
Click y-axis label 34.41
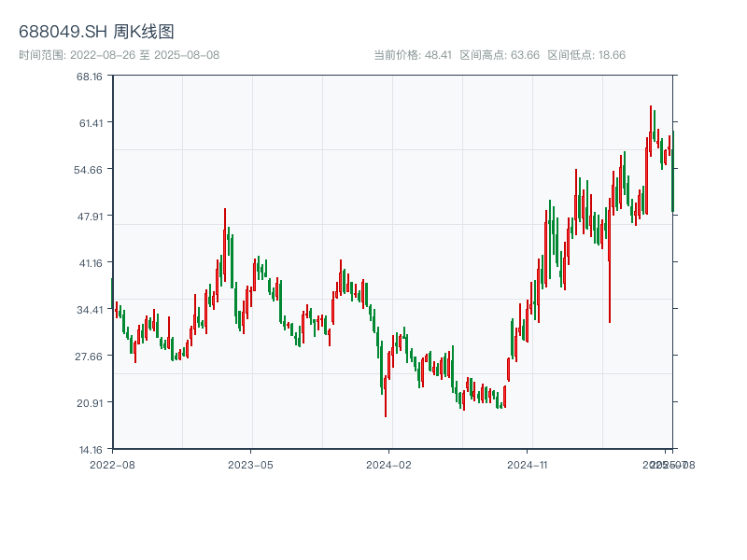(90, 310)
